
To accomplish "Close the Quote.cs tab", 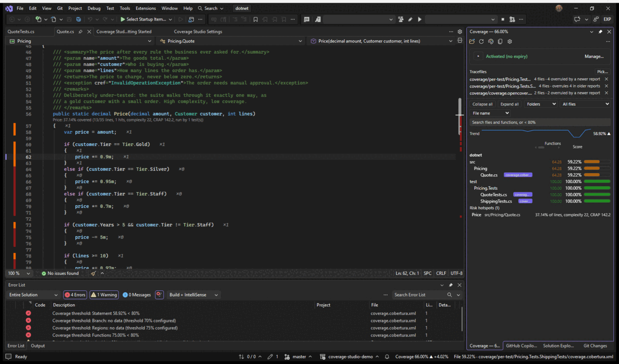I will (89, 31).
